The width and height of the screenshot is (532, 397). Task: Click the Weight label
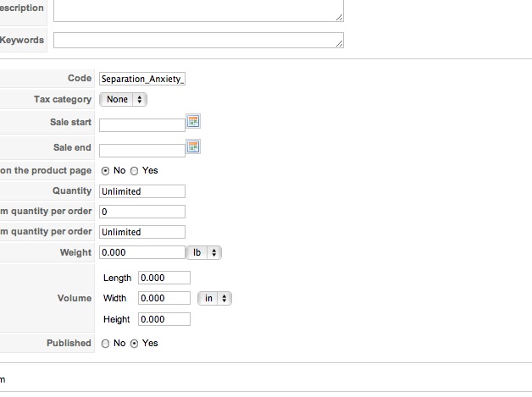point(75,252)
